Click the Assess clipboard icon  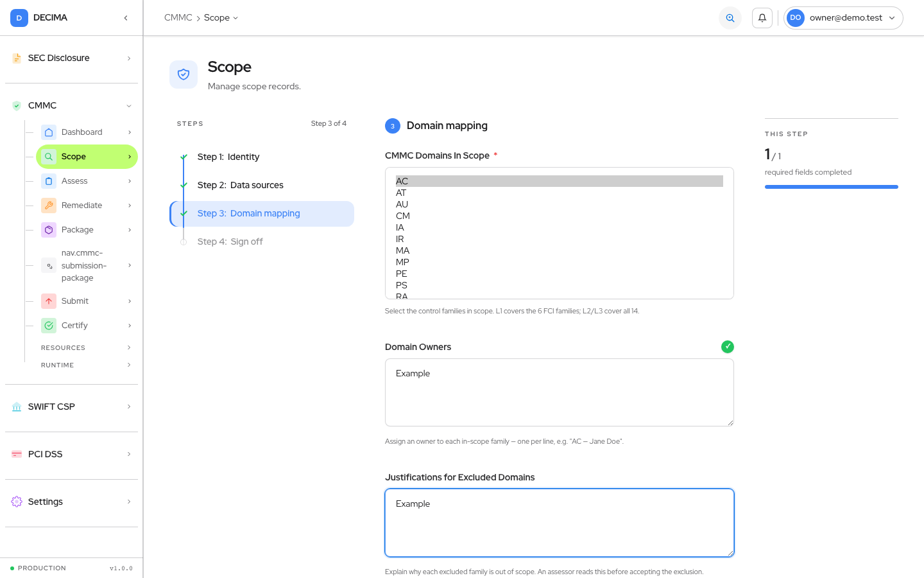coord(49,181)
